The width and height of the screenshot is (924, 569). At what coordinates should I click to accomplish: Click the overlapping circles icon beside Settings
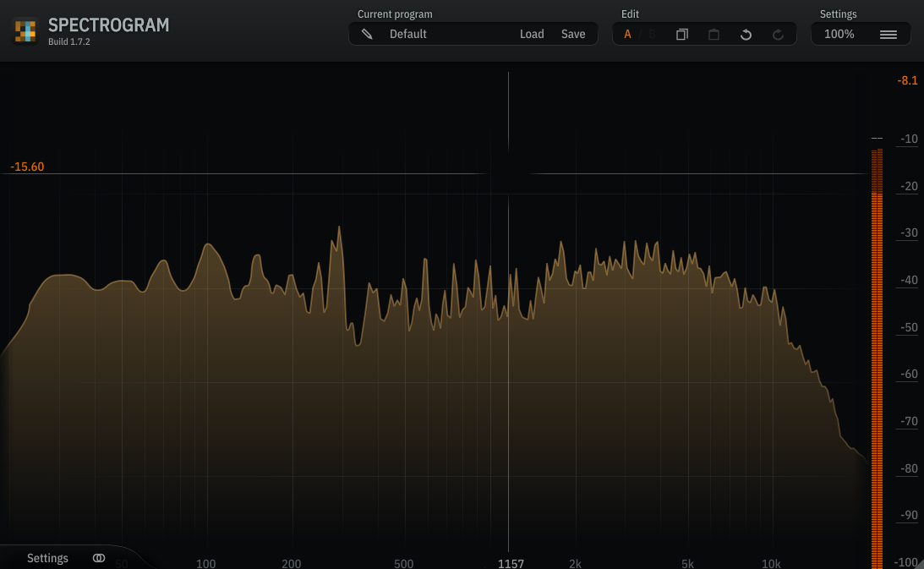coord(99,558)
